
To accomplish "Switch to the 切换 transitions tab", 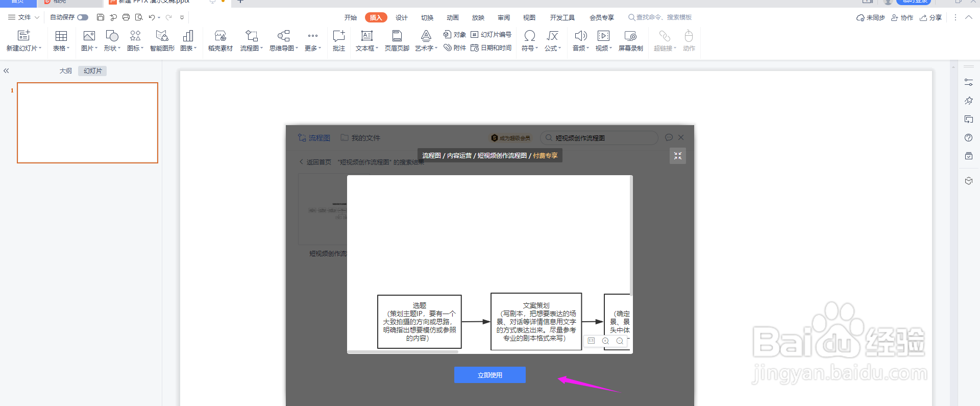I will pos(427,17).
